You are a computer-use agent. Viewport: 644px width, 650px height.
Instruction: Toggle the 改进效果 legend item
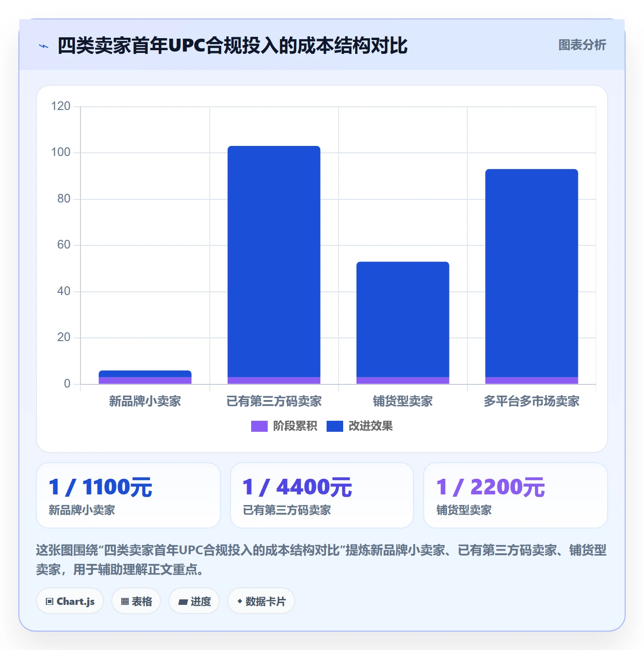pos(360,426)
